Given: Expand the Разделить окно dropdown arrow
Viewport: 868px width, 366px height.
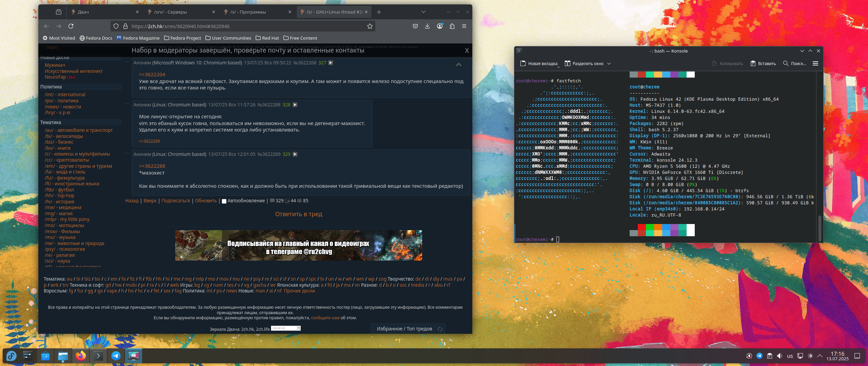Looking at the screenshot, I should 609,63.
